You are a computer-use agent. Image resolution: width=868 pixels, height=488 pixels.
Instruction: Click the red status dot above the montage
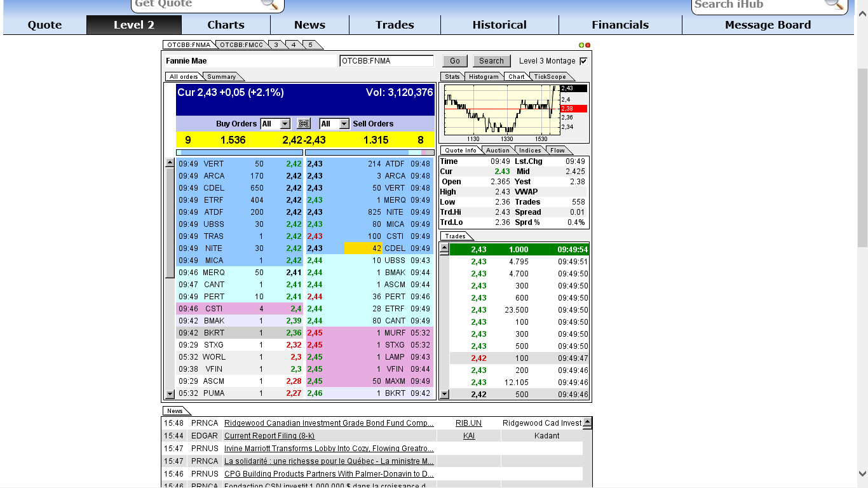[x=588, y=44]
